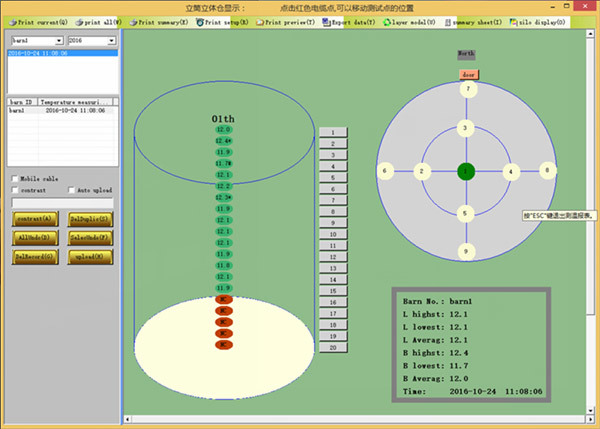Select cable point 8 on silo plan
The width and height of the screenshot is (600, 429).
(548, 170)
